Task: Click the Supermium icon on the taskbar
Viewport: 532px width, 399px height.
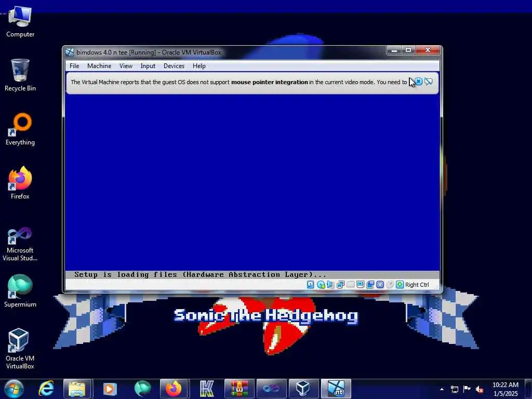Action: pos(142,389)
